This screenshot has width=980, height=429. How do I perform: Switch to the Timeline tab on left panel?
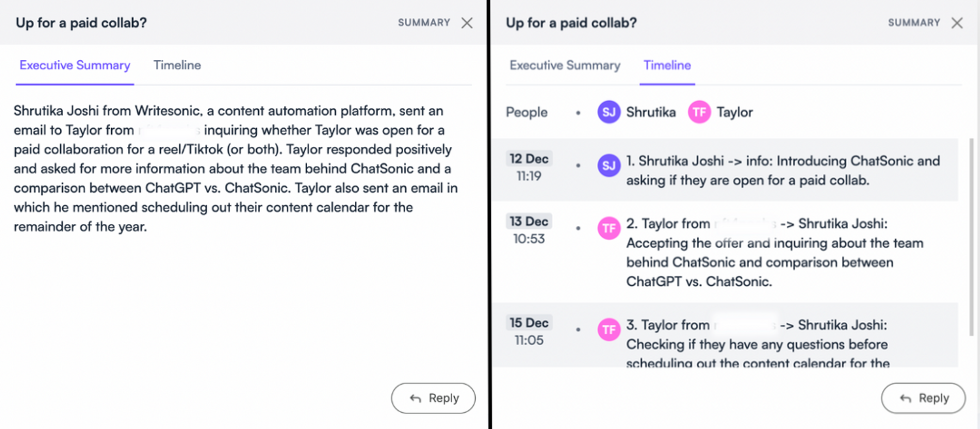pyautogui.click(x=177, y=65)
